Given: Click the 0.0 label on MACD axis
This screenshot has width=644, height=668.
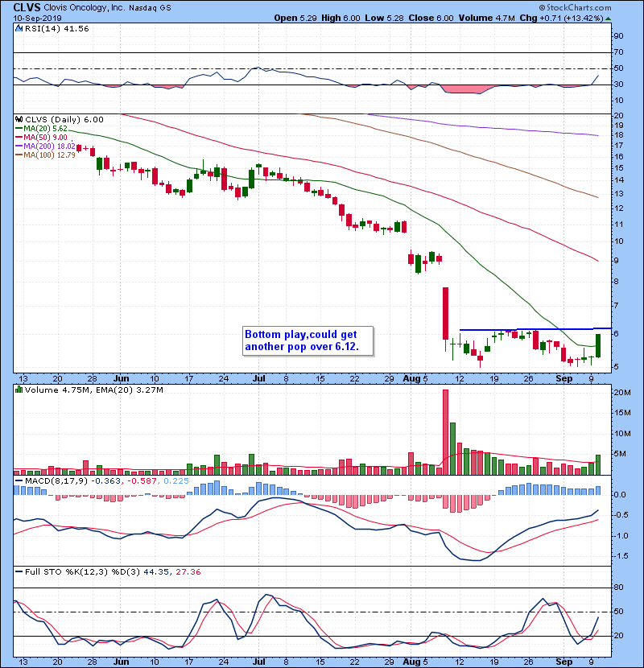Looking at the screenshot, I should tap(620, 495).
